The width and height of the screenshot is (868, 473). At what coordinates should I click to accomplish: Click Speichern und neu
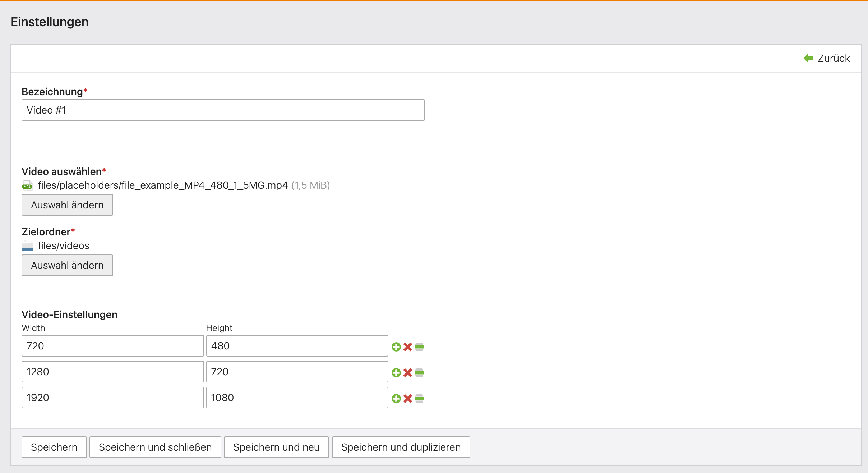pos(276,447)
